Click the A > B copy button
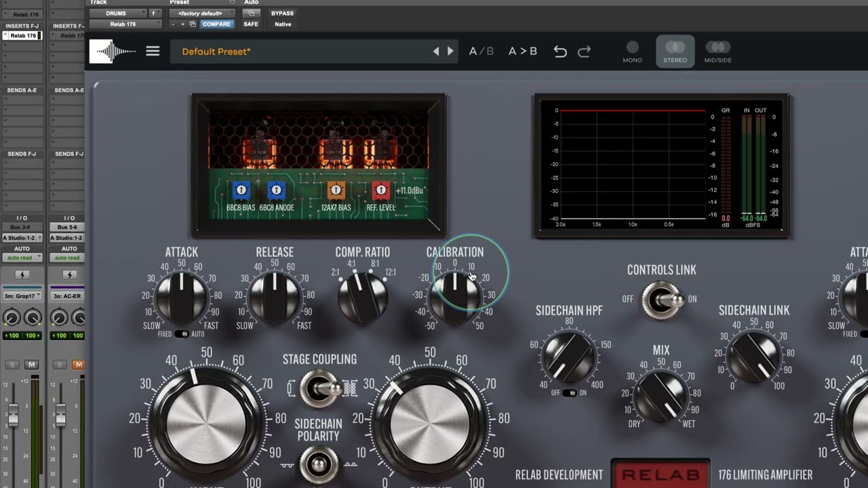This screenshot has height=488, width=868. click(x=523, y=52)
